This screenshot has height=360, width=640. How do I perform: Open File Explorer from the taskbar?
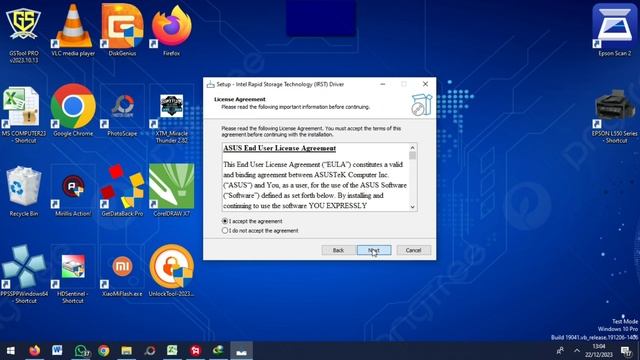click(x=127, y=351)
